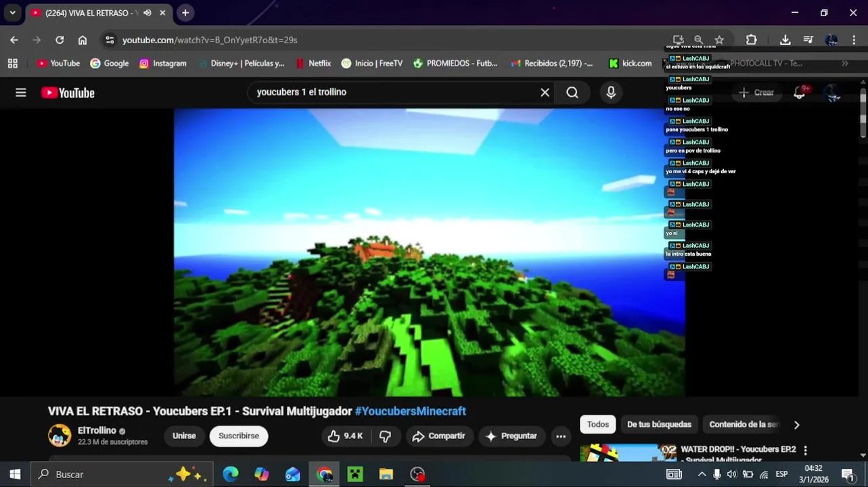This screenshot has width=868, height=487.
Task: Reload the page
Action: point(60,40)
